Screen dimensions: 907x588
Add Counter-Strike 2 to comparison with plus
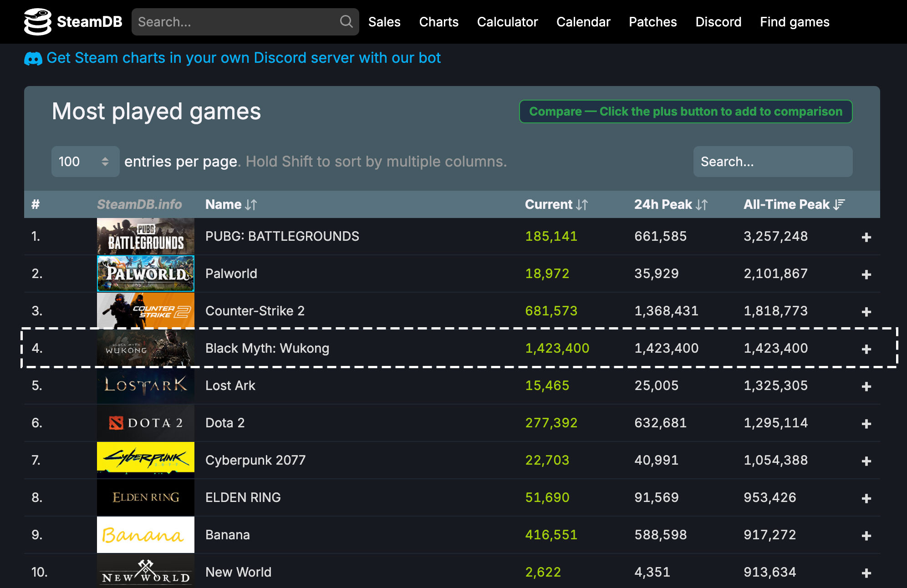tap(866, 312)
